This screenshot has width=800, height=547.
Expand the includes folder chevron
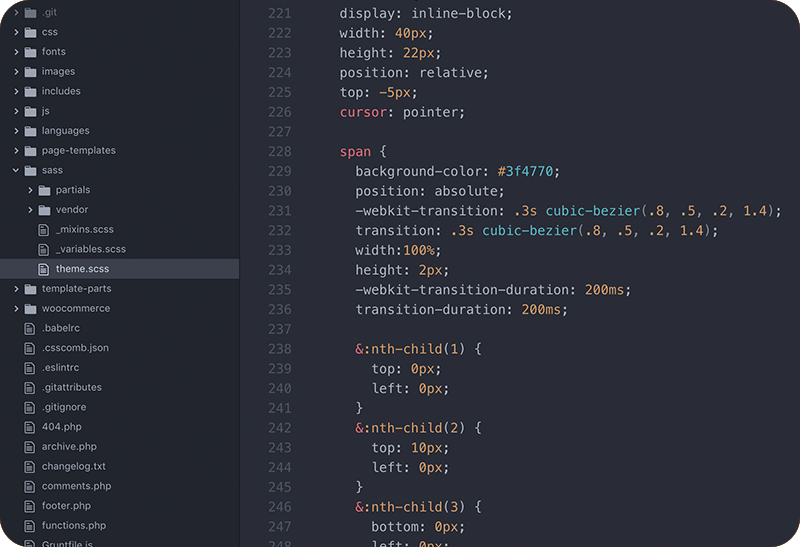[x=16, y=91]
